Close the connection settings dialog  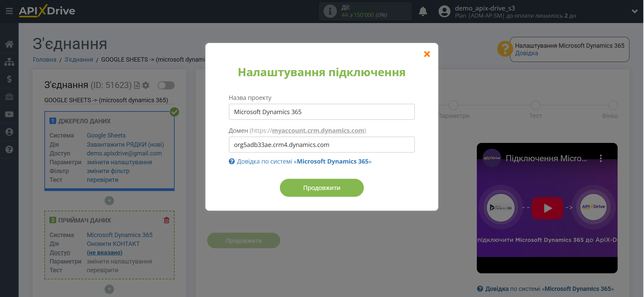tap(427, 54)
